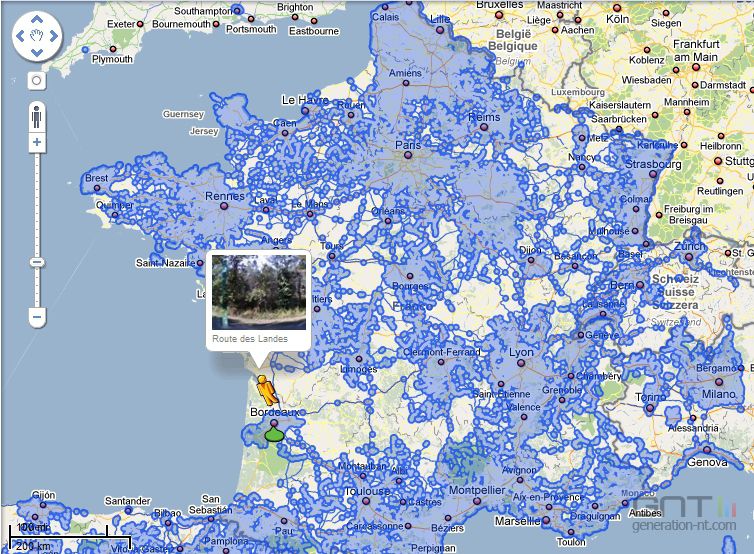
Task: Click the Guernsey island label
Action: tap(183, 114)
